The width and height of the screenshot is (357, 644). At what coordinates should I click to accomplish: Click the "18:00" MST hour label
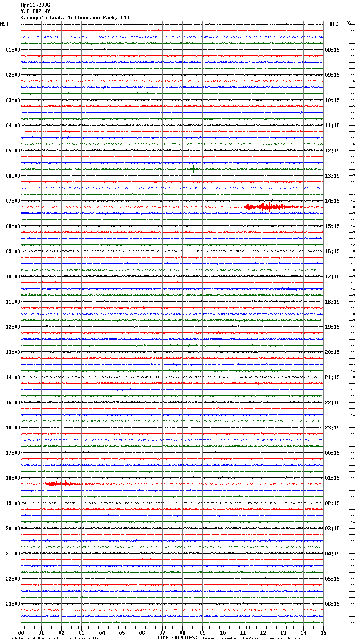[13, 478]
